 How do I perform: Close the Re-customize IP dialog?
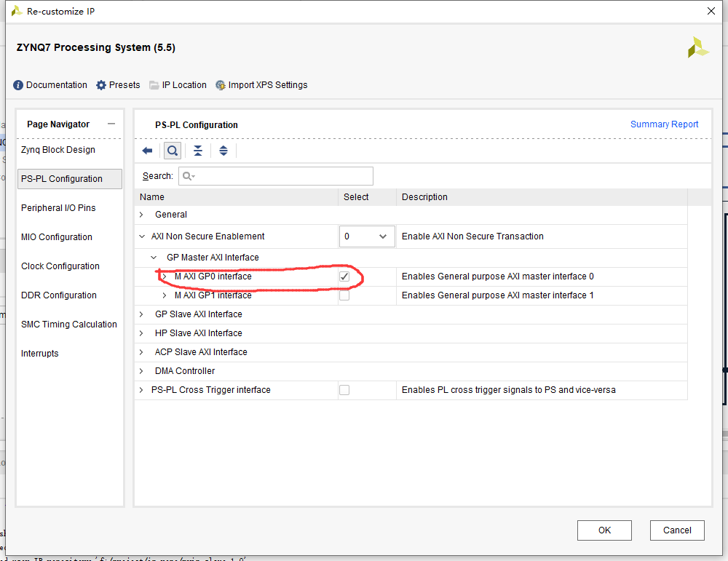pyautogui.click(x=711, y=11)
